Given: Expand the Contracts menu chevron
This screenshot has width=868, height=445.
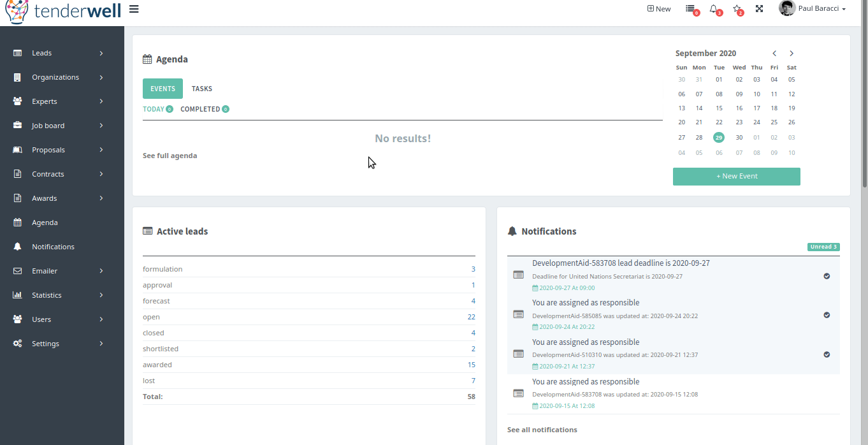Looking at the screenshot, I should 101,174.
